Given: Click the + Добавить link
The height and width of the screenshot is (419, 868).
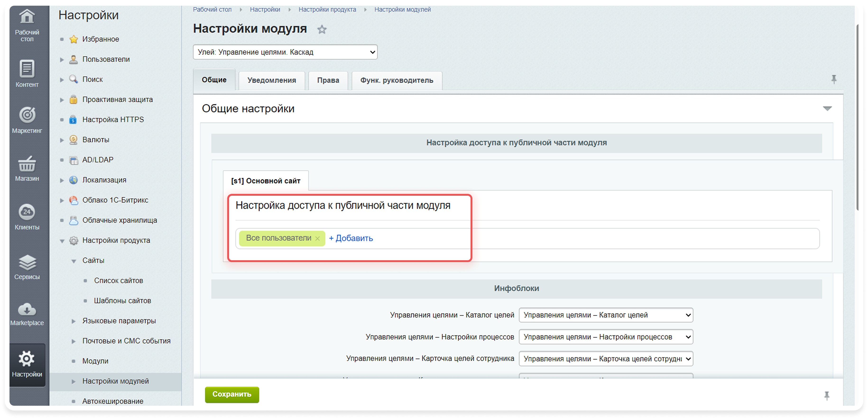Looking at the screenshot, I should pyautogui.click(x=351, y=238).
